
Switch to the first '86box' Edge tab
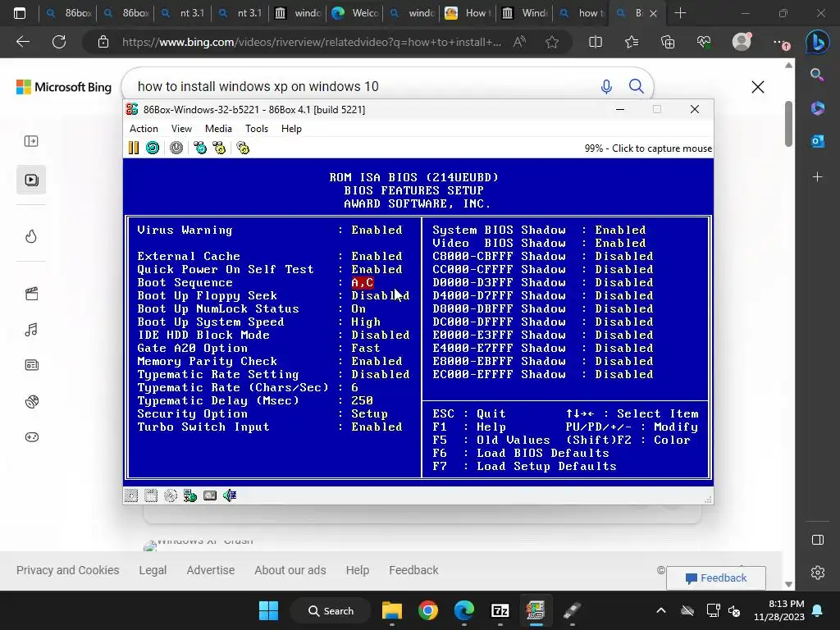68,13
